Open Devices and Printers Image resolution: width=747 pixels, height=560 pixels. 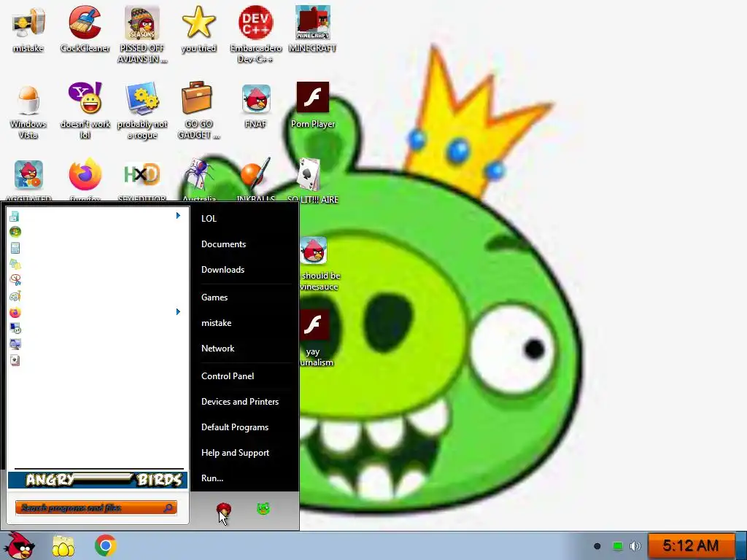point(239,402)
